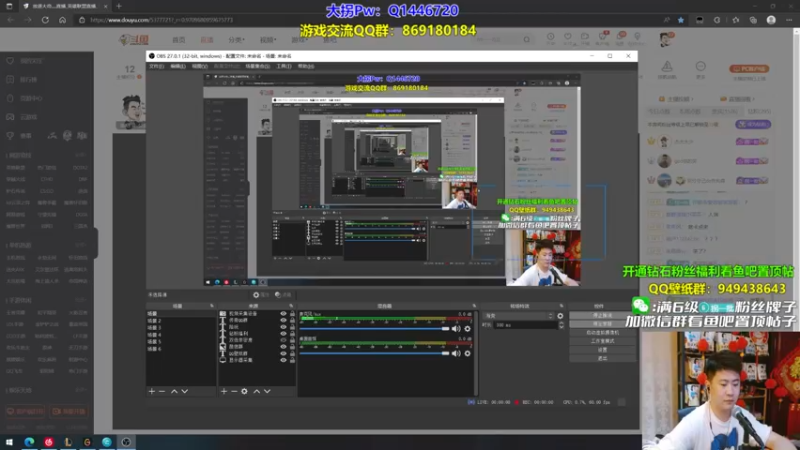Toggle visibility of the 视频采集设备 source
Screen dimensions: 800x450
coord(283,314)
